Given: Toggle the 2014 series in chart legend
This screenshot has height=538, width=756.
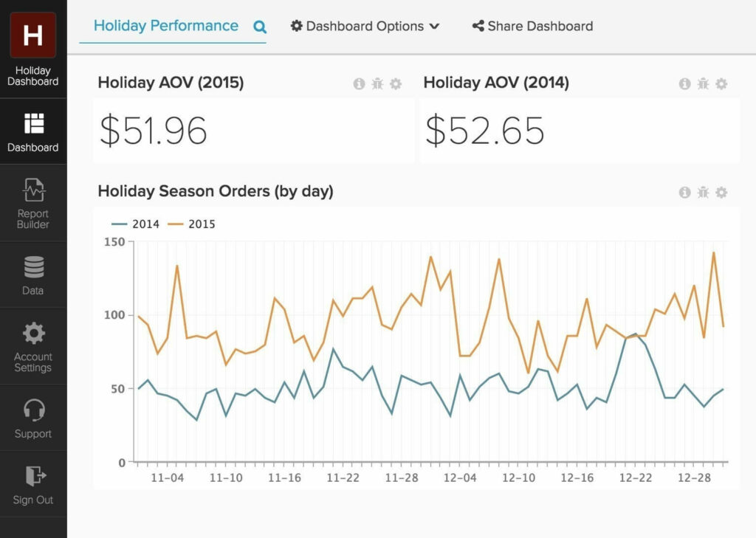Looking at the screenshot, I should (x=136, y=224).
